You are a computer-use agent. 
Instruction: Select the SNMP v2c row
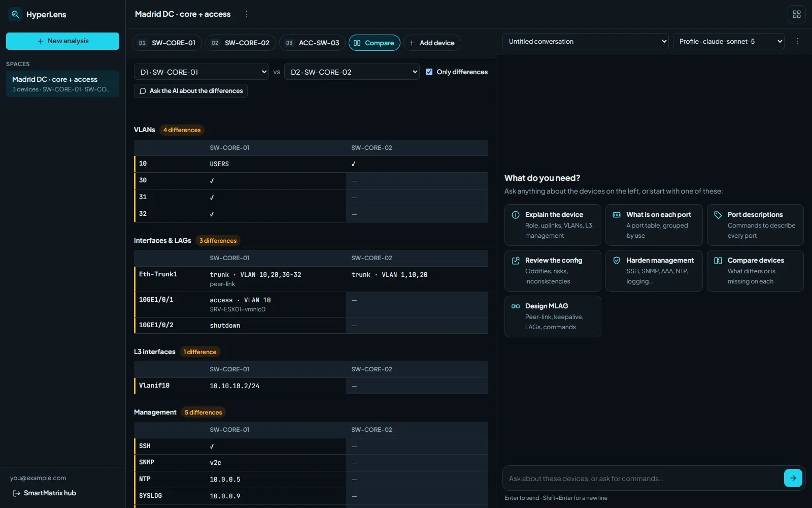311,463
